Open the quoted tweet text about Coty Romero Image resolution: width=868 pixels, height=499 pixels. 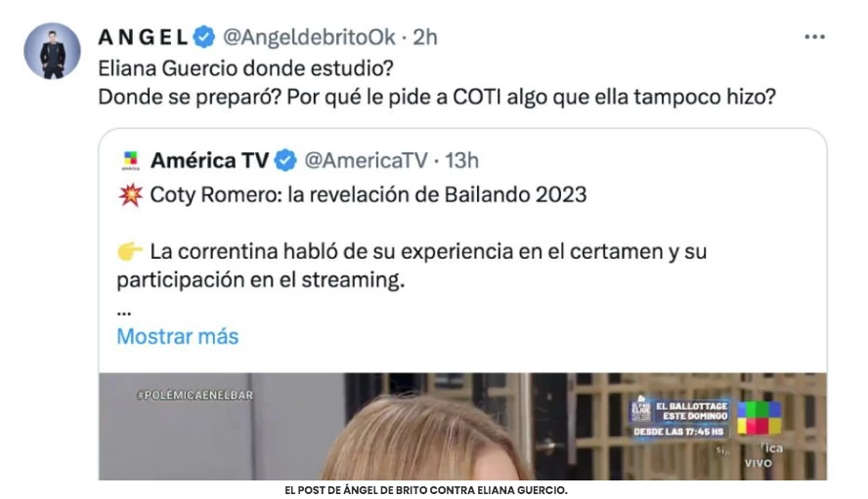point(412,237)
